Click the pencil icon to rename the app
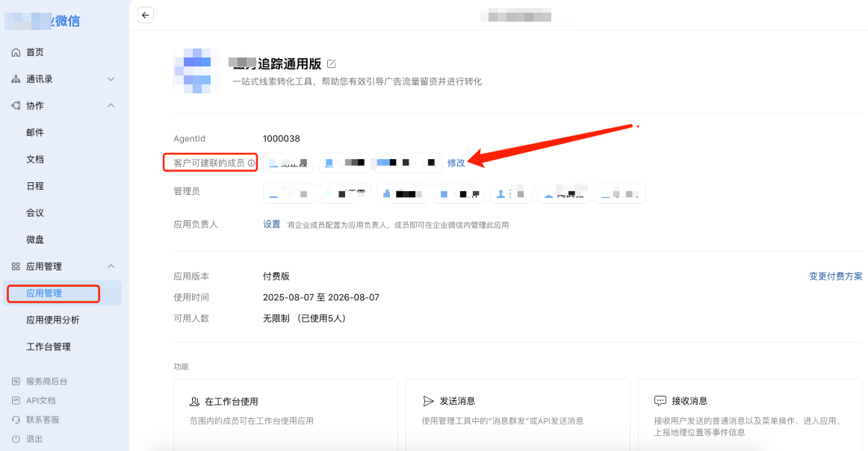This screenshot has width=868, height=451. [x=331, y=63]
